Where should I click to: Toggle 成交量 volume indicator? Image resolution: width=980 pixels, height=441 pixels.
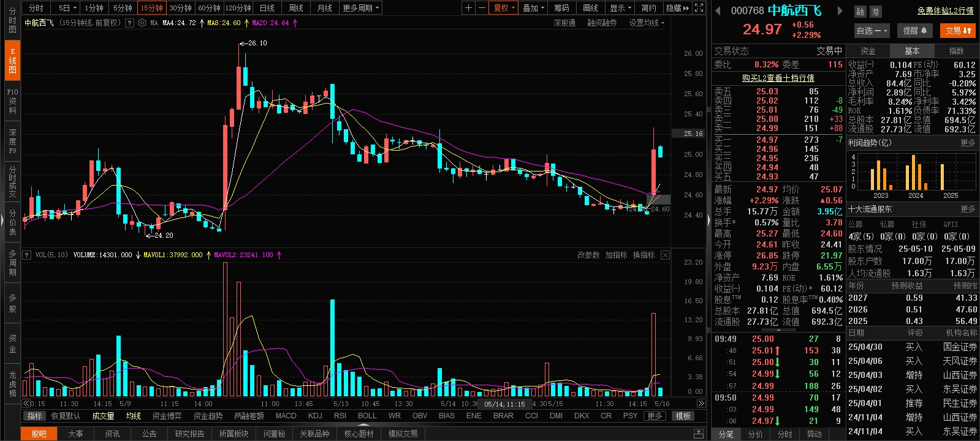point(103,416)
